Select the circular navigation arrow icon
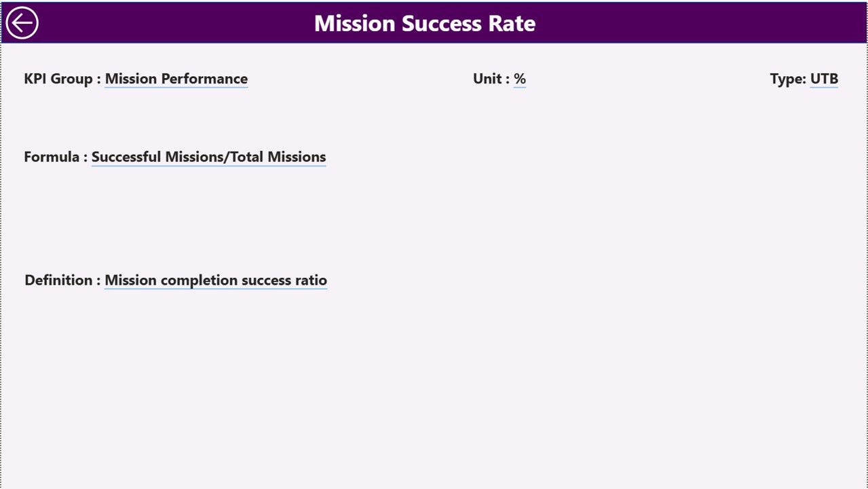 [x=22, y=22]
